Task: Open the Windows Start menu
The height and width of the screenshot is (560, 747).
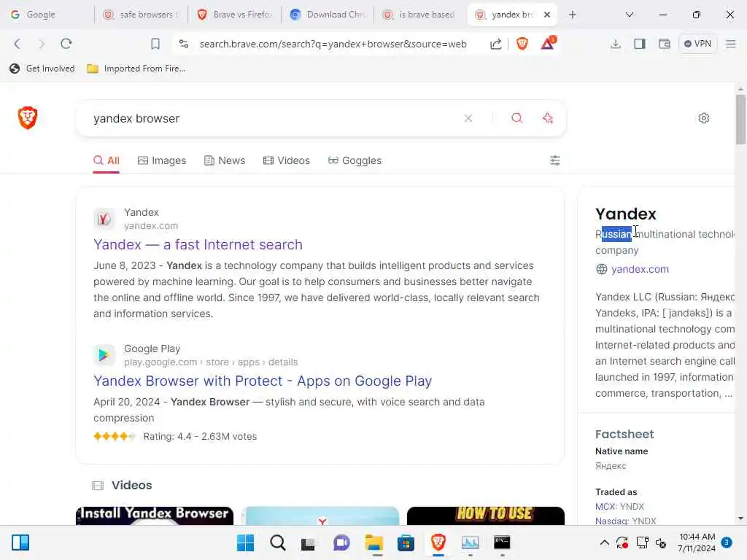Action: [245, 542]
